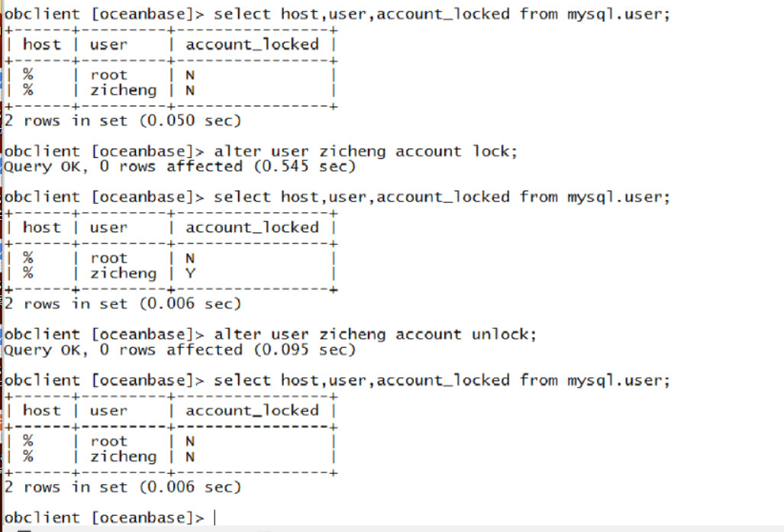Click the final '2 rows in set' line
The image size is (784, 532).
pos(123,487)
